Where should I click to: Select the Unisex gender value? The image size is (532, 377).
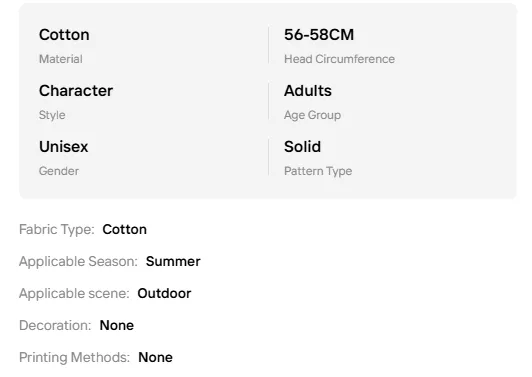click(63, 147)
